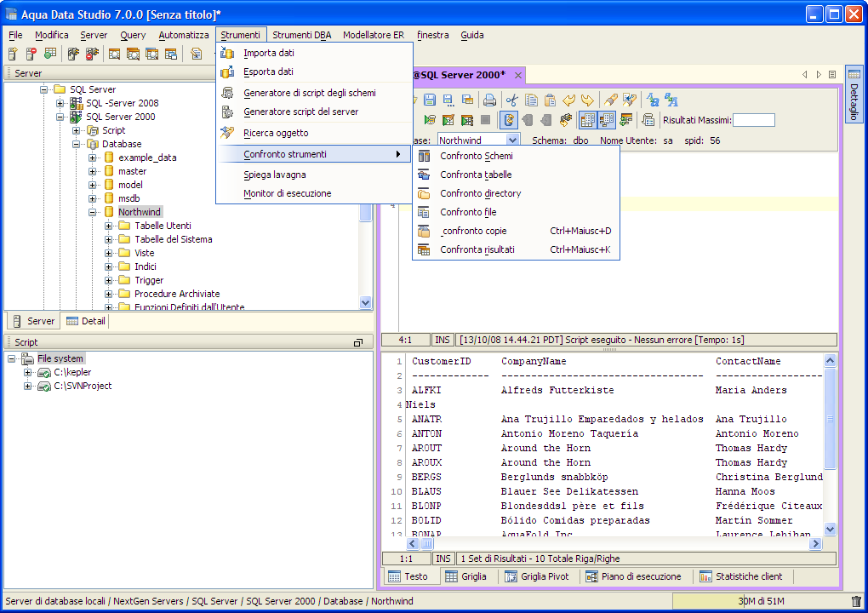Expand the Procedure Archiviate folder
The height and width of the screenshot is (613, 868).
tap(109, 294)
